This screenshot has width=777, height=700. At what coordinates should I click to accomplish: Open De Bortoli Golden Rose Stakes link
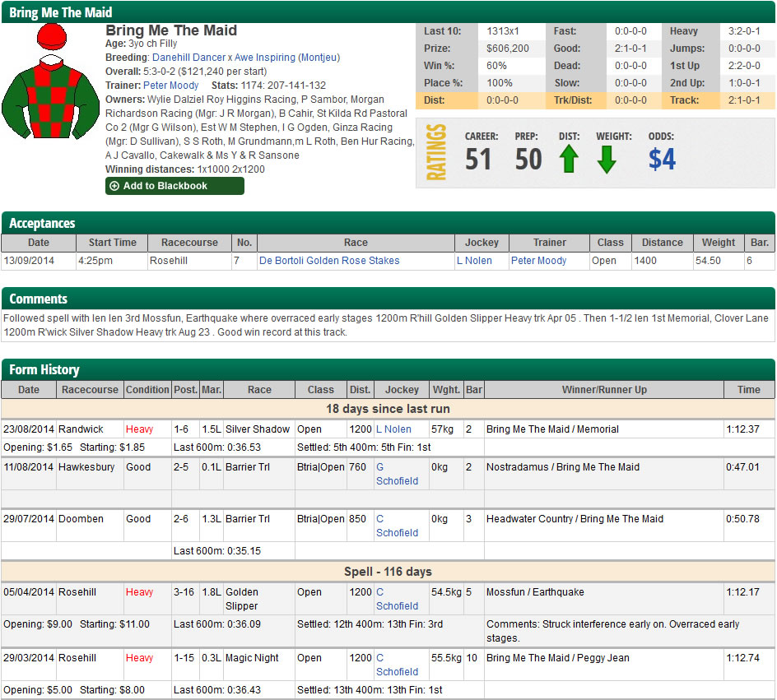[329, 261]
